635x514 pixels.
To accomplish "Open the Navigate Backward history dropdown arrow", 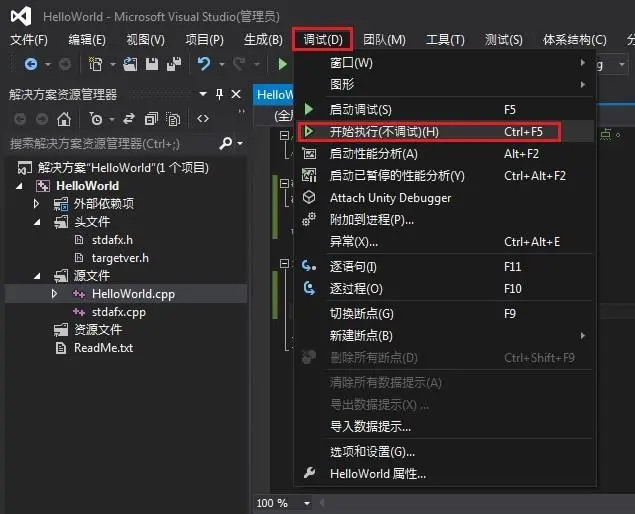I will pyautogui.click(x=48, y=64).
